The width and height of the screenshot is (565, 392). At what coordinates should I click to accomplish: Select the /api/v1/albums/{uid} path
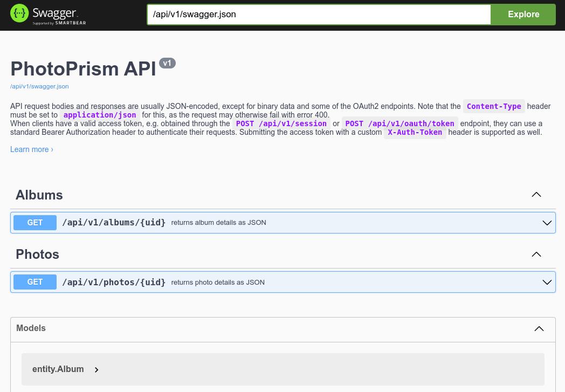(114, 223)
